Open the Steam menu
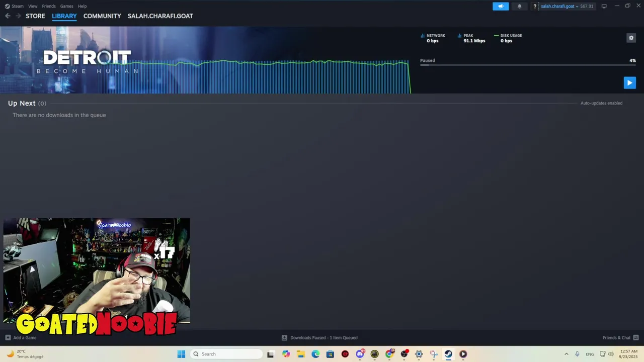The height and width of the screenshot is (362, 644). click(14, 6)
